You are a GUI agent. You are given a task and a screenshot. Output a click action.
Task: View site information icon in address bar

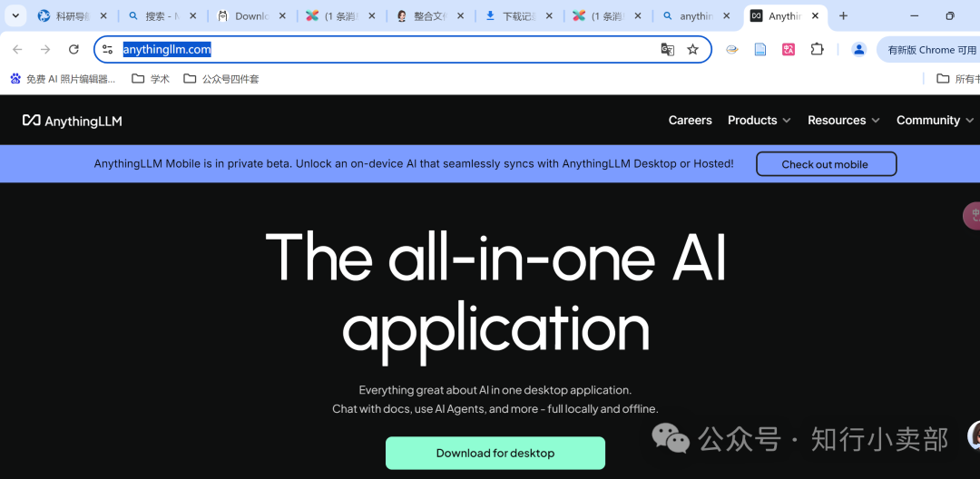(107, 49)
